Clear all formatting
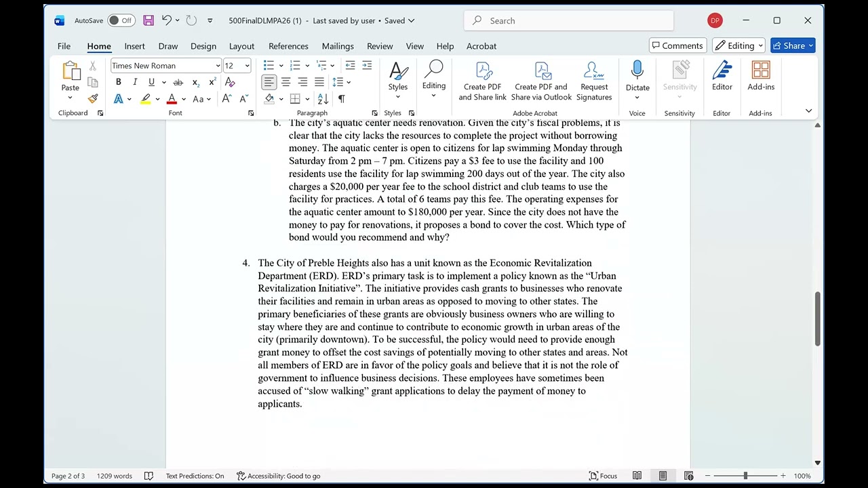The width and height of the screenshot is (868, 488). pos(230,82)
